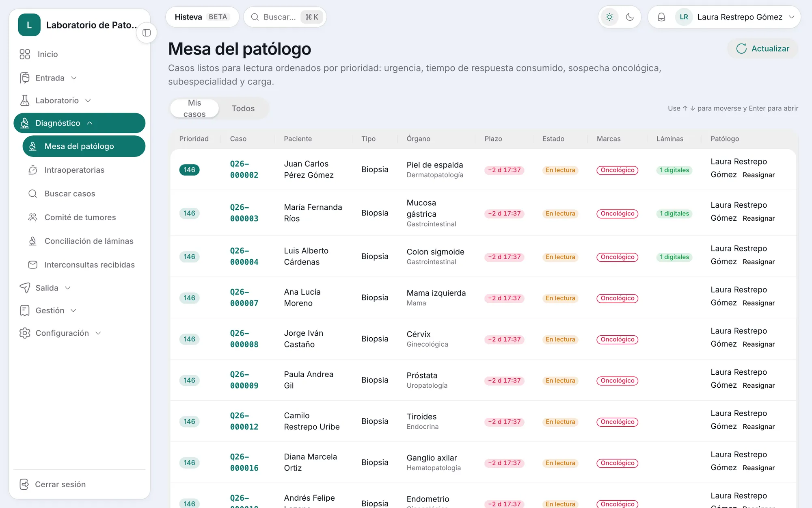Click the laboratory L logo avatar
The image size is (812, 508).
click(29, 25)
